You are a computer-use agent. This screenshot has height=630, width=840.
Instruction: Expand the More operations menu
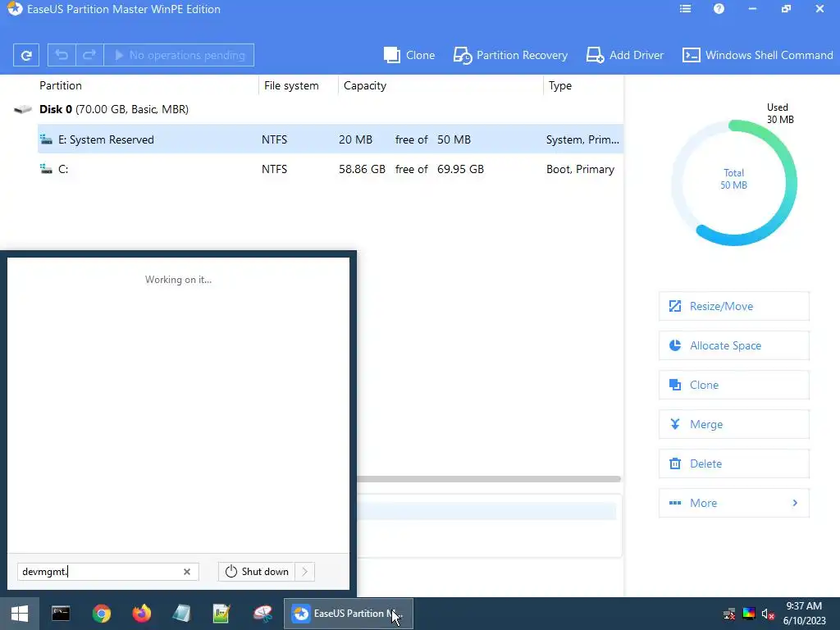click(734, 503)
